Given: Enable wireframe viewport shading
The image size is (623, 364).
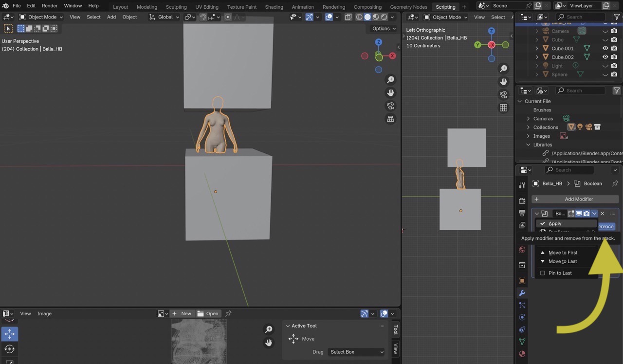Looking at the screenshot, I should [x=359, y=17].
